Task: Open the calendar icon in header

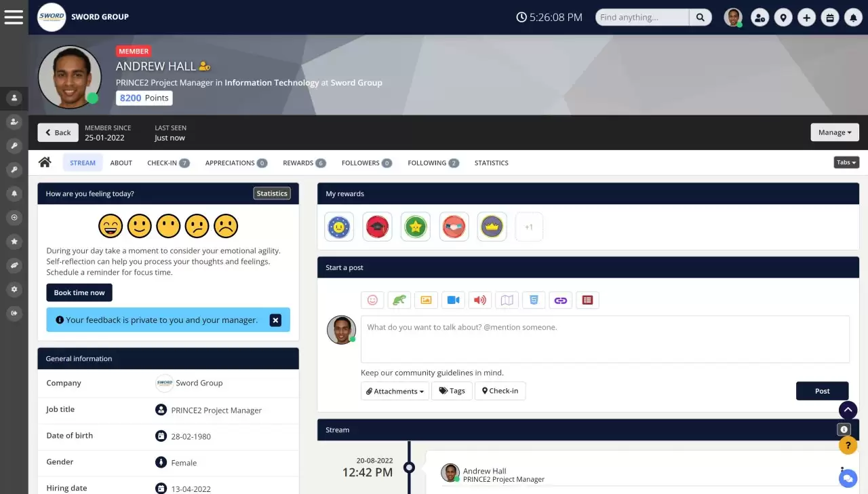Action: tap(829, 18)
